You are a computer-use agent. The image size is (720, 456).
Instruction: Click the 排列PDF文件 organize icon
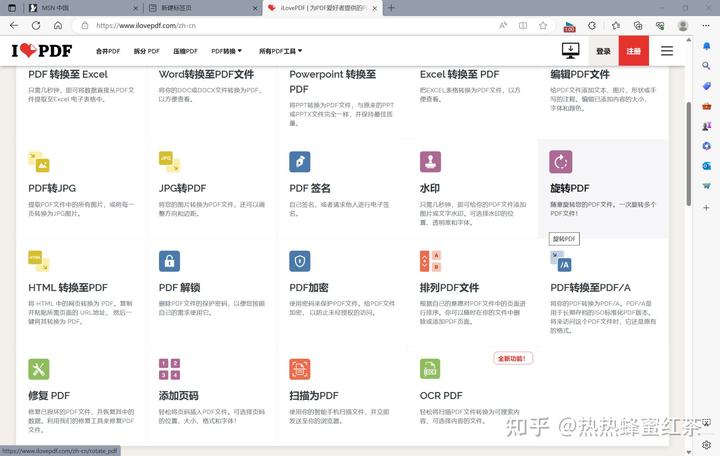(x=430, y=261)
